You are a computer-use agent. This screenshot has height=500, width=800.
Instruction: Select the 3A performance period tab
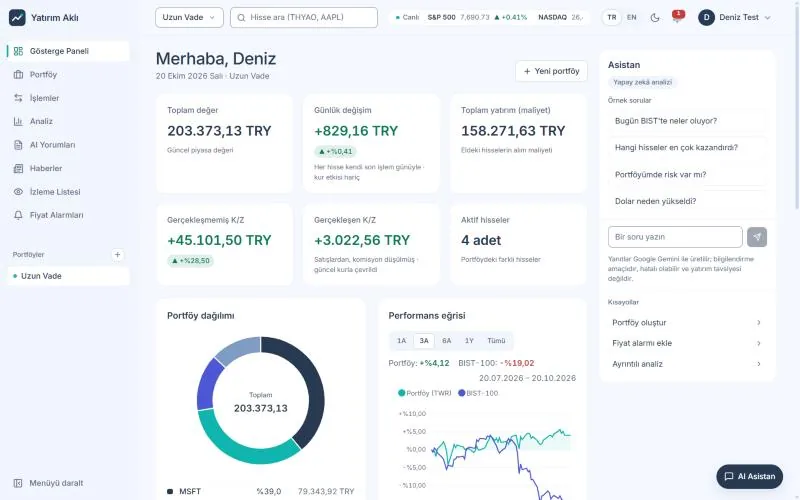click(x=424, y=341)
